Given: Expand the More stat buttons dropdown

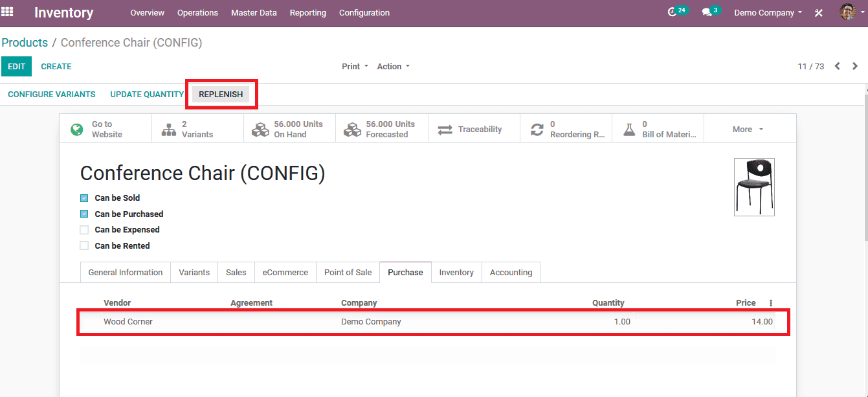Looking at the screenshot, I should pyautogui.click(x=749, y=129).
